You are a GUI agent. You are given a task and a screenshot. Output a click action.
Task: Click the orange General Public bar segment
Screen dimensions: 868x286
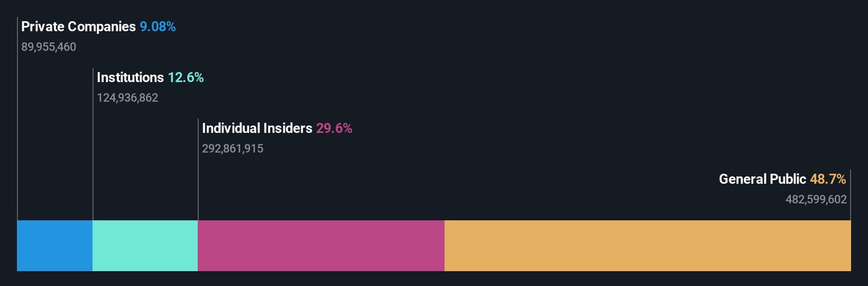[x=648, y=246]
